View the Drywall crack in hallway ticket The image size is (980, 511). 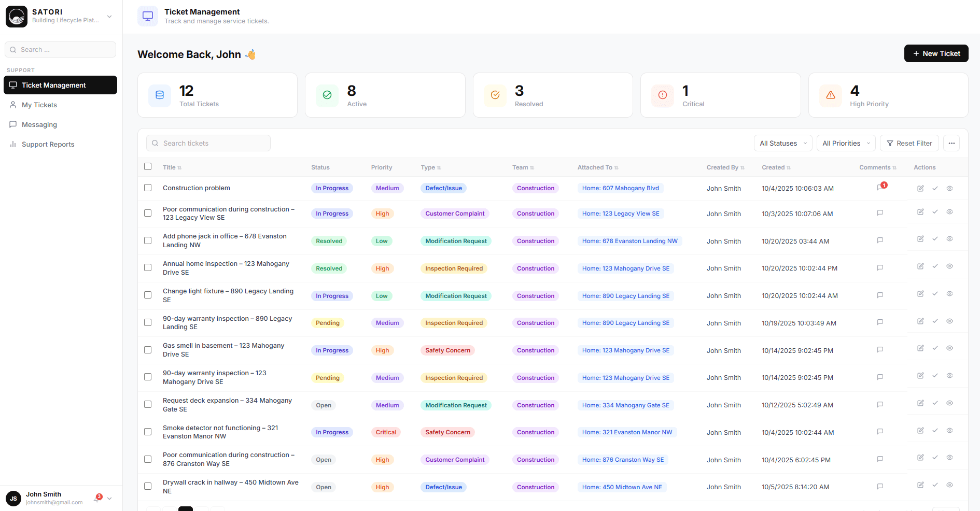[x=949, y=485]
